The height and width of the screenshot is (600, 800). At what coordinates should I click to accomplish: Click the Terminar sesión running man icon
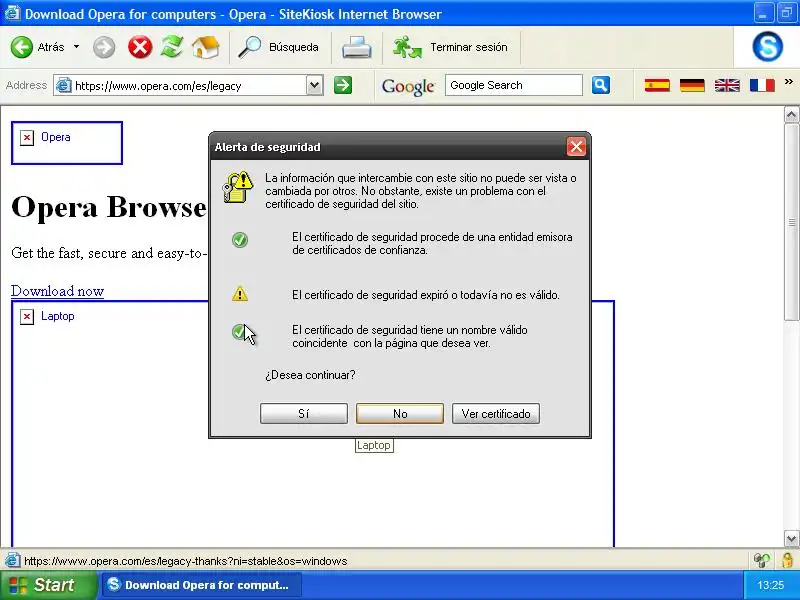pos(407,47)
